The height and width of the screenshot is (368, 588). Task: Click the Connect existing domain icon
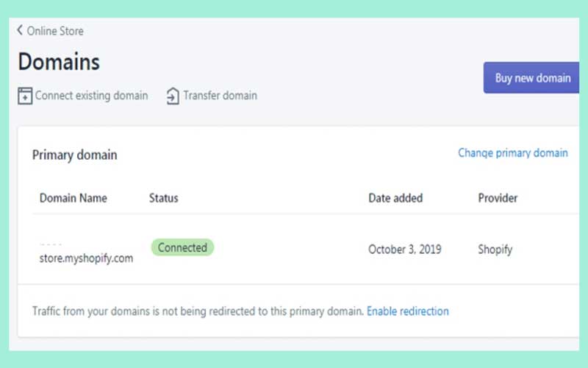25,96
